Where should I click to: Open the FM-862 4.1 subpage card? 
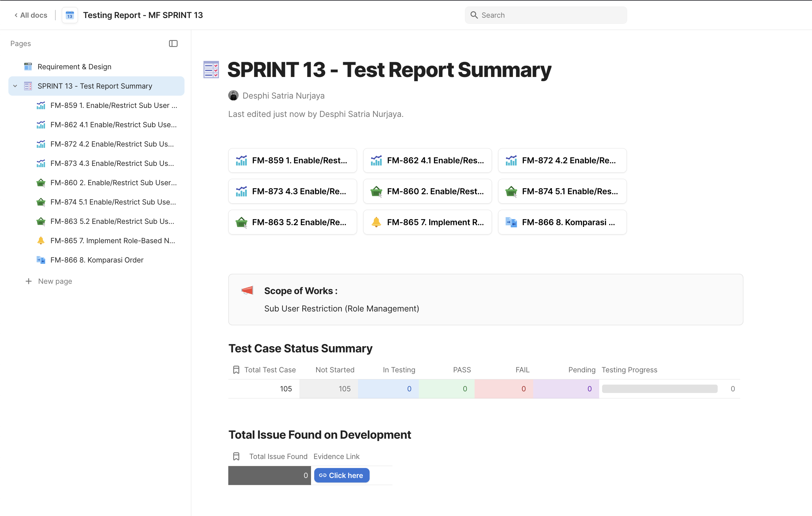[x=427, y=160]
